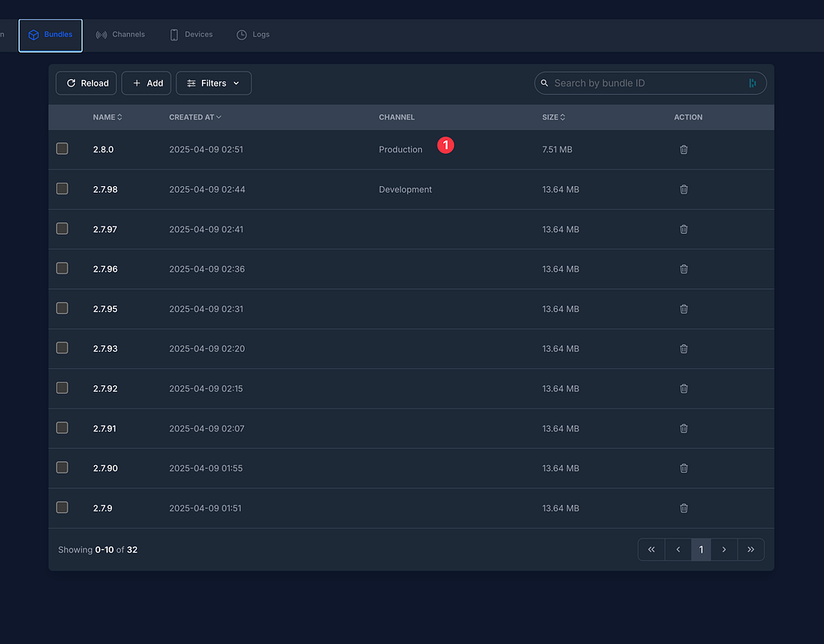
Task: Delete bundle 2.8.0 with trash icon
Action: (x=683, y=150)
